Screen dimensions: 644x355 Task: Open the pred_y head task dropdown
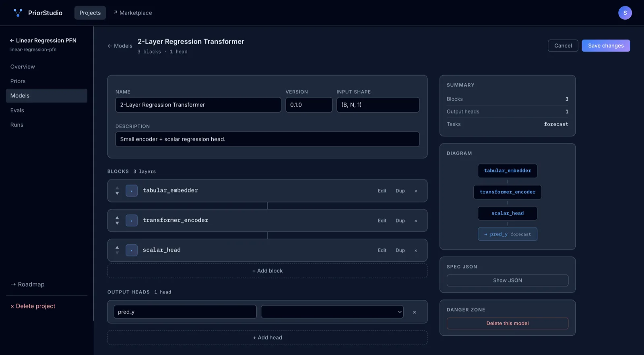click(x=332, y=312)
